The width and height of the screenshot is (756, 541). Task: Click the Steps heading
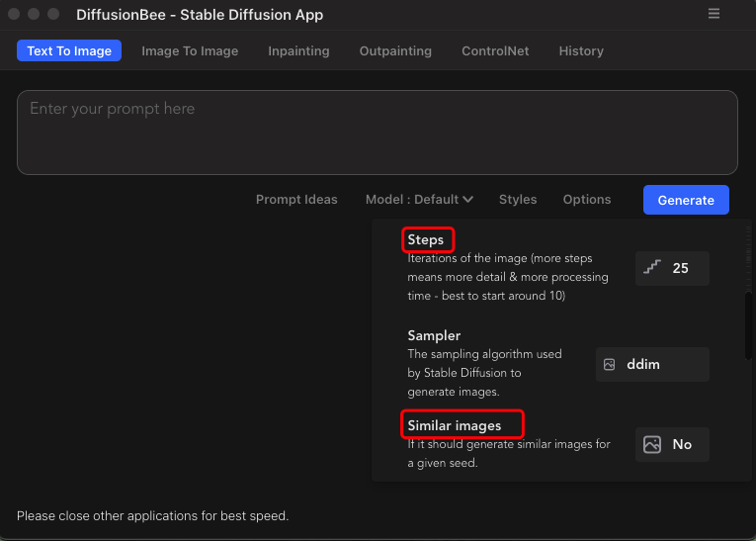point(425,239)
